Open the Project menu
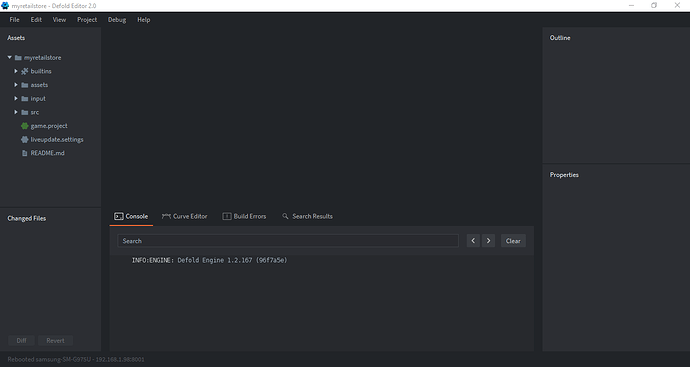690x367 pixels. [87, 20]
